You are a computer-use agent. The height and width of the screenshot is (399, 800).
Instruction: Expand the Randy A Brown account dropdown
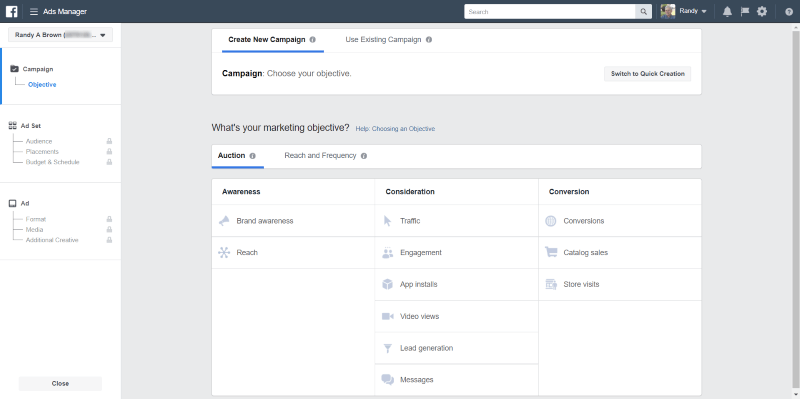point(60,35)
